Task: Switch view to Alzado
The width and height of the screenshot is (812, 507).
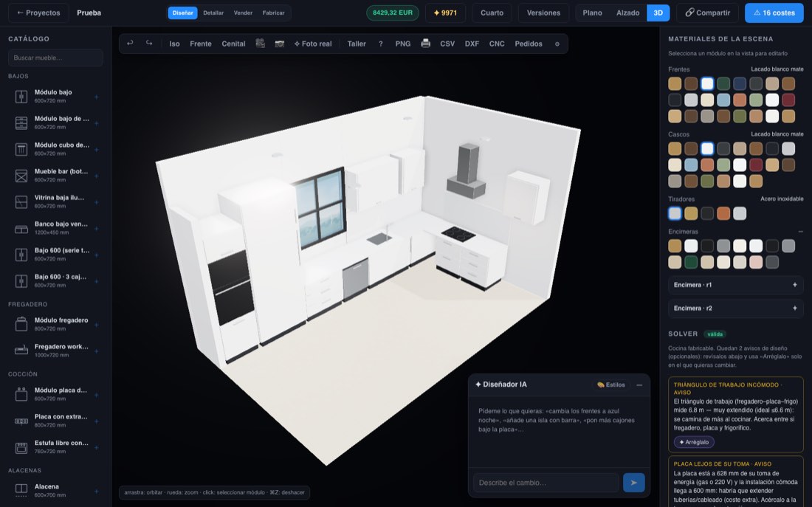Action: tap(627, 13)
